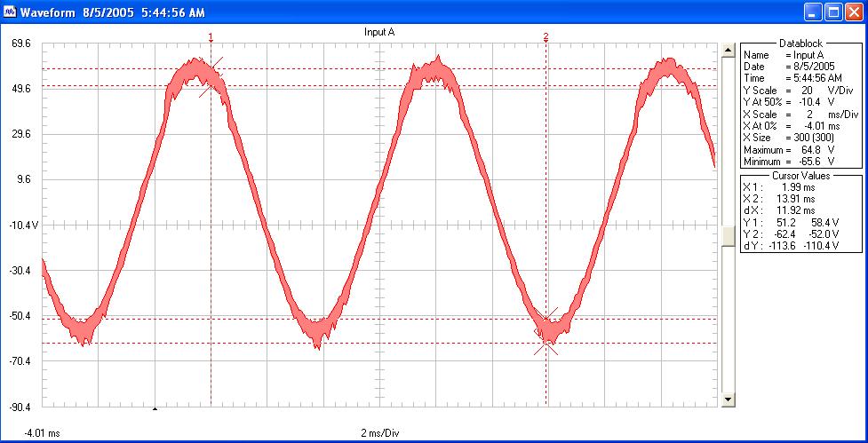Click the X 1 '1.99 ms' cursor value

778,187
